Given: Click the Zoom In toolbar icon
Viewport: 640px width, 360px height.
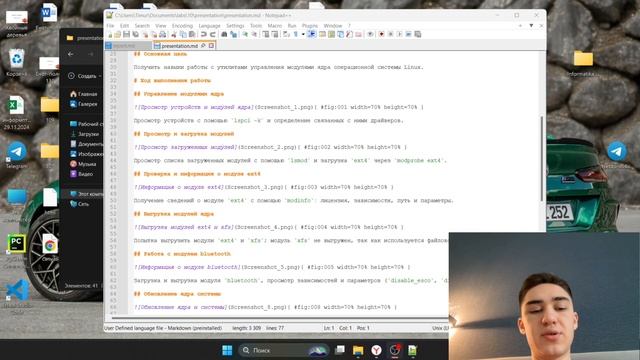Looking at the screenshot, I should [x=245, y=34].
